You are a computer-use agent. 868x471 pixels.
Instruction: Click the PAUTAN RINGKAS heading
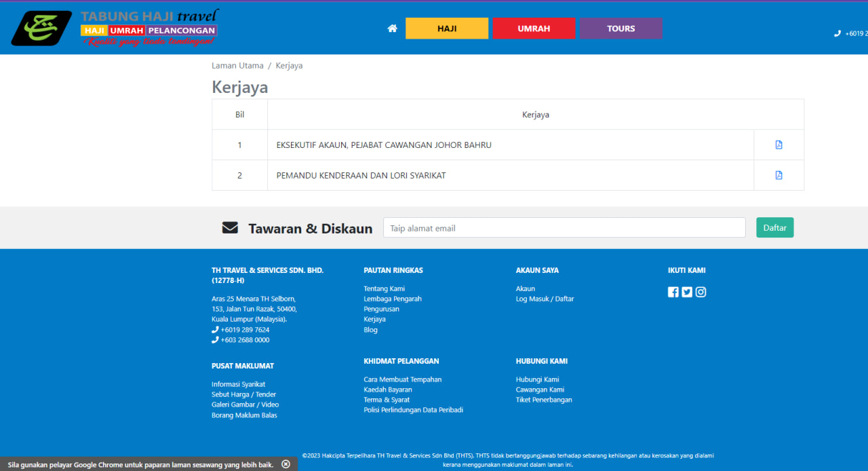click(x=393, y=270)
